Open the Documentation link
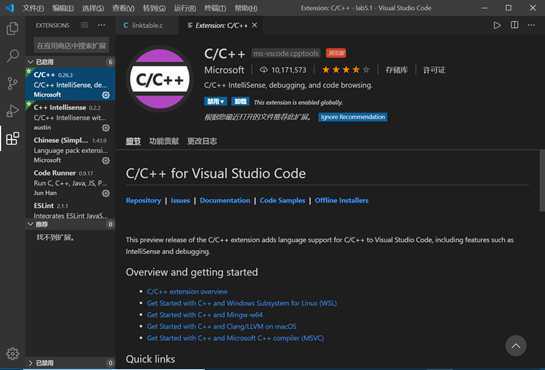 (x=225, y=200)
